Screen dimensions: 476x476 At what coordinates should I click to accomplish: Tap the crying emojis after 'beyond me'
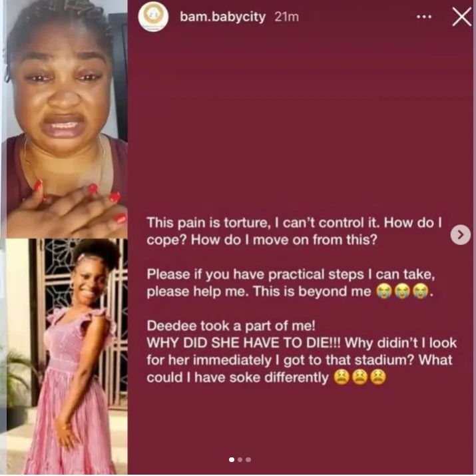(x=402, y=291)
